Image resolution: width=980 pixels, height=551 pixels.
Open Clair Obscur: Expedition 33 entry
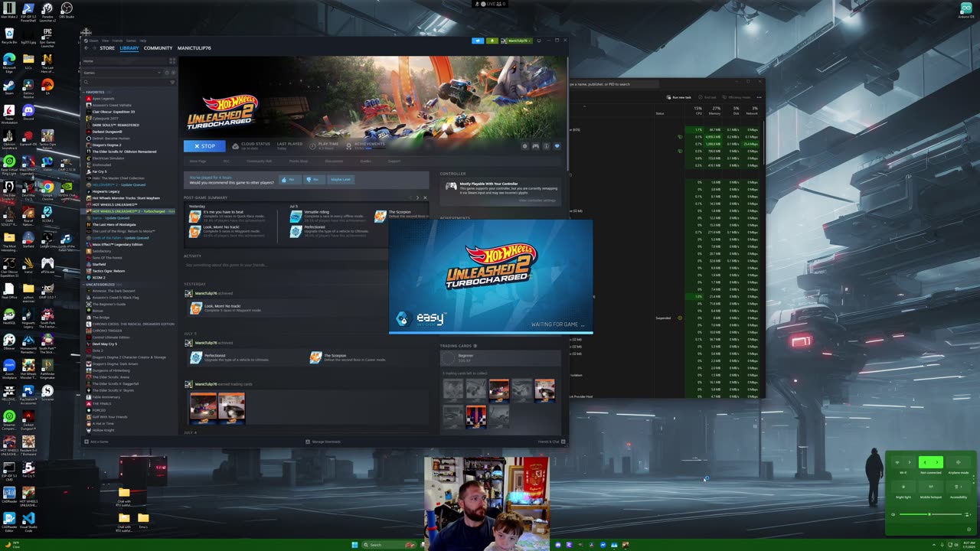(x=112, y=112)
